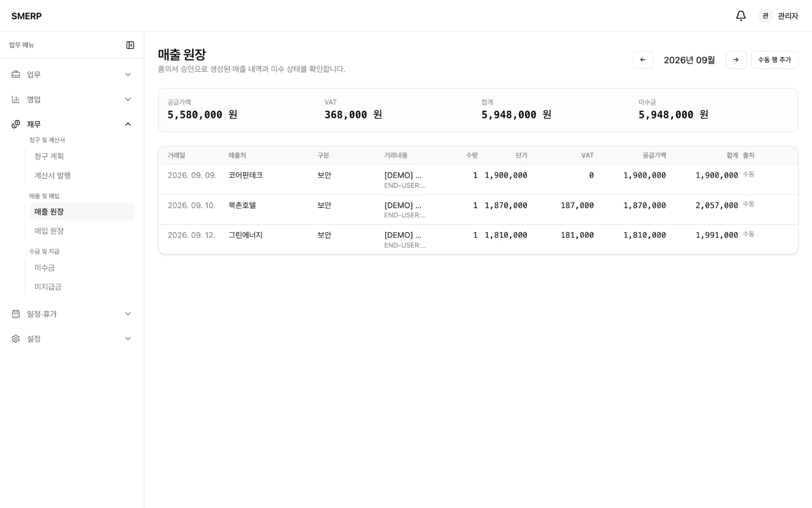Click date 2026. 09. 09.
Image resolution: width=812 pixels, height=508 pixels.
pyautogui.click(x=192, y=175)
